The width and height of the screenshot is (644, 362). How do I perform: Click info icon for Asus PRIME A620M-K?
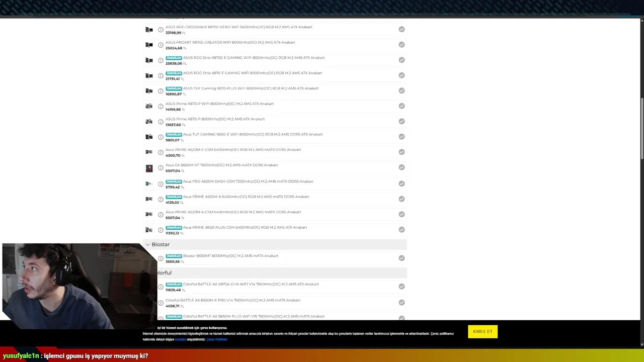point(160,200)
